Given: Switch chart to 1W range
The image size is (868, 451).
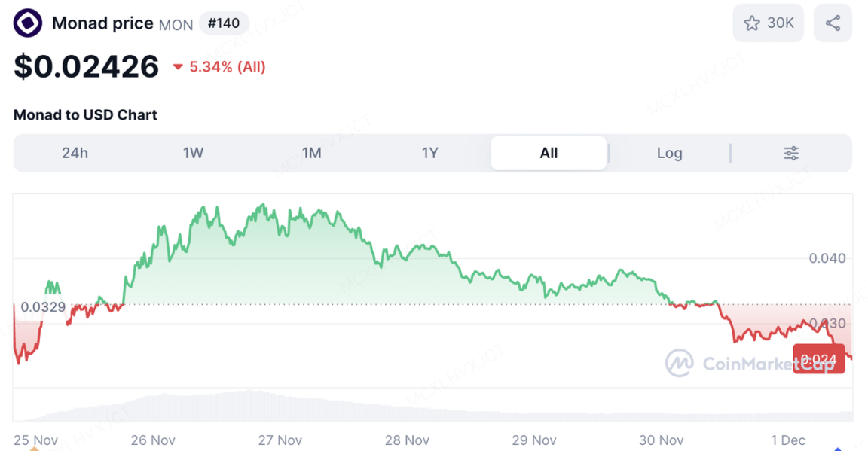Looking at the screenshot, I should click(193, 154).
